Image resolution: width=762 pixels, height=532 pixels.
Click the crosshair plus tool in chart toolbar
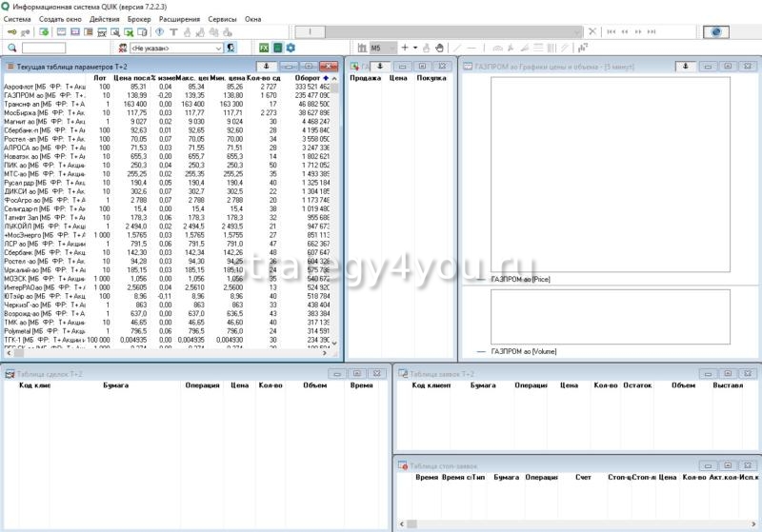[x=404, y=47]
